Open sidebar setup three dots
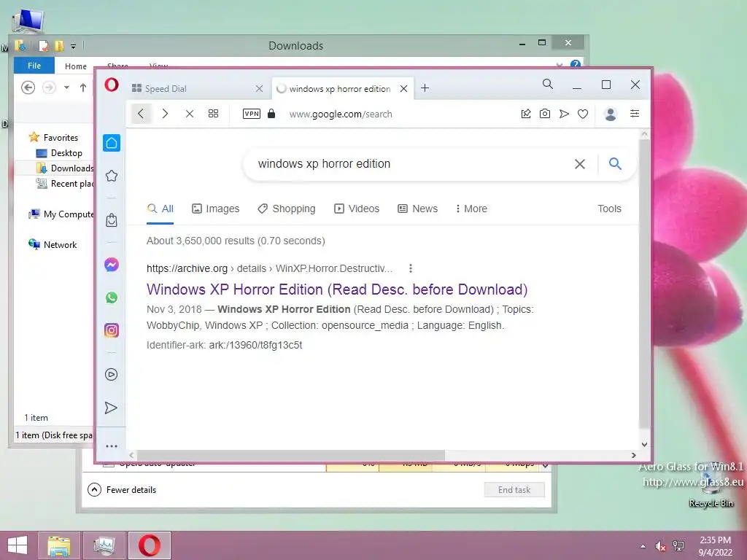The width and height of the screenshot is (747, 560). pyautogui.click(x=112, y=446)
